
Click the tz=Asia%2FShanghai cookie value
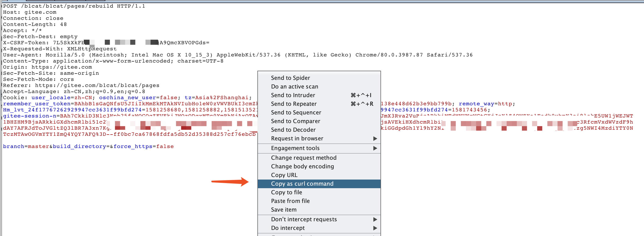[x=216, y=98]
